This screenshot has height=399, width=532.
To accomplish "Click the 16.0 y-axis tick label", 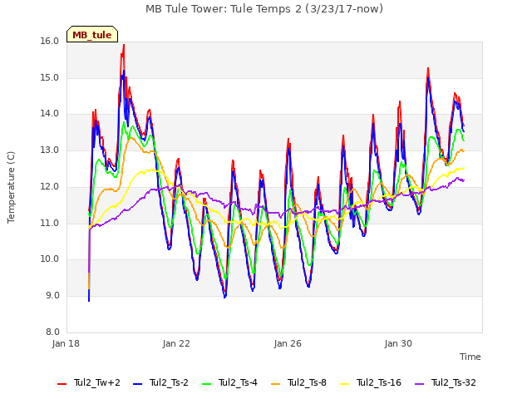I will [50, 42].
